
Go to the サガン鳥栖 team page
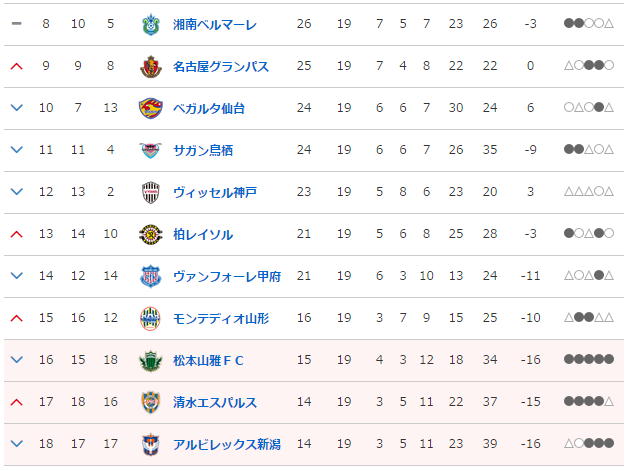tap(202, 150)
